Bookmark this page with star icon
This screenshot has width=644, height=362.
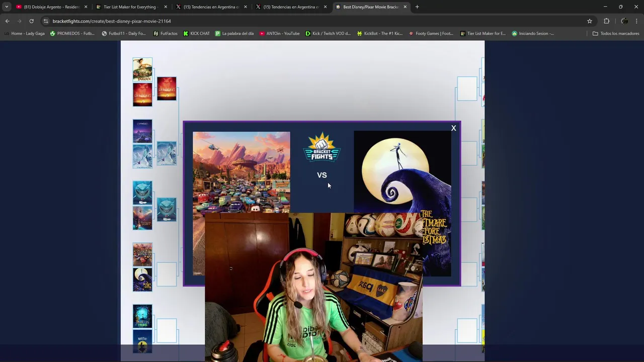pos(590,21)
